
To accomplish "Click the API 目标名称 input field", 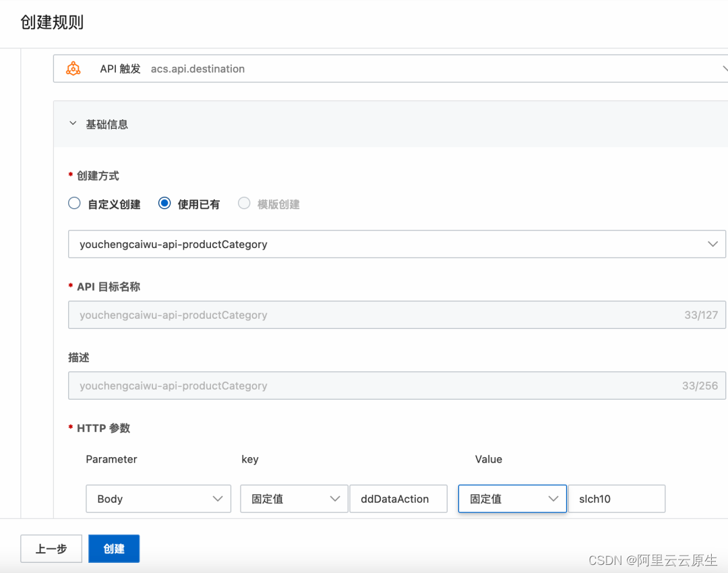I will [x=397, y=315].
